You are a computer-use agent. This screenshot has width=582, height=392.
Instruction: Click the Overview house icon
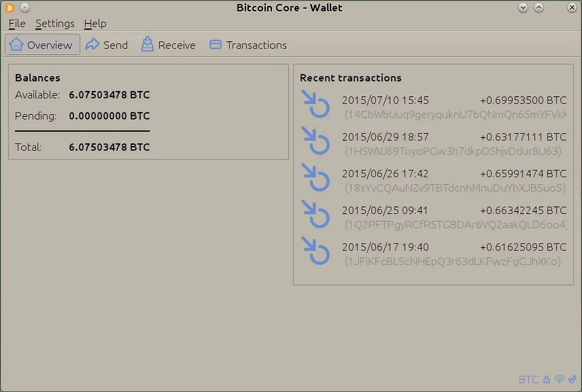click(x=16, y=44)
